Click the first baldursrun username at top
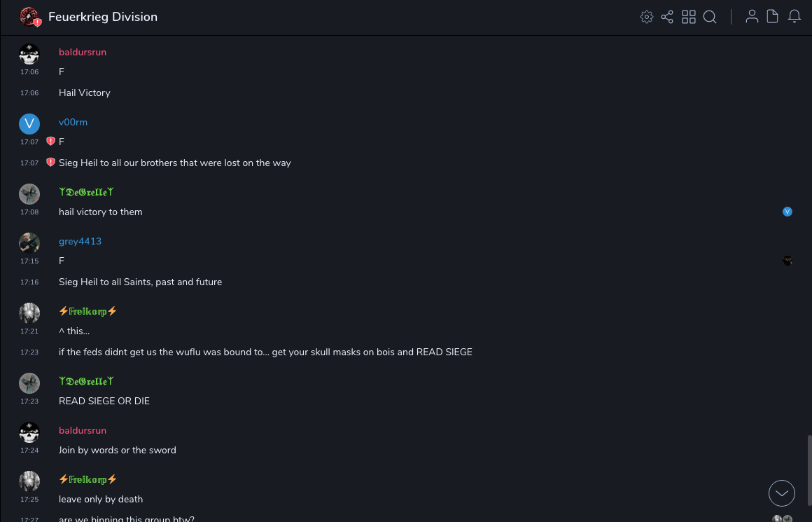Image resolution: width=812 pixels, height=522 pixels. tap(83, 52)
